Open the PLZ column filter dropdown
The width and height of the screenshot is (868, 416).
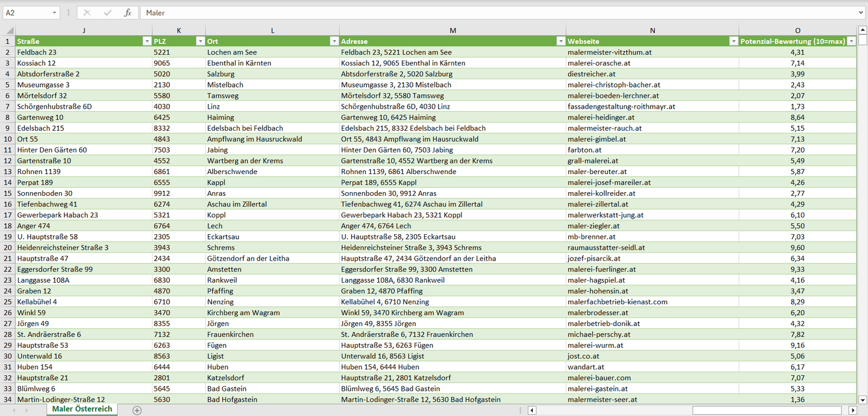click(x=200, y=41)
